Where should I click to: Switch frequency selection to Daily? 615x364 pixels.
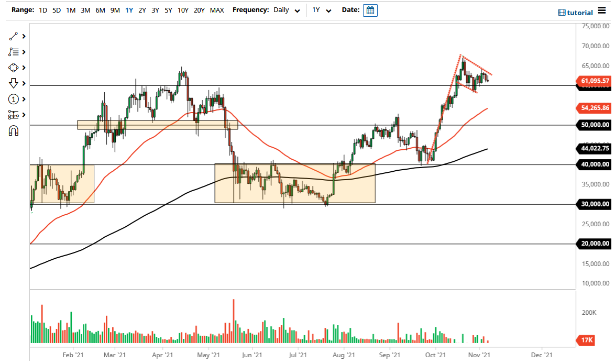click(282, 10)
